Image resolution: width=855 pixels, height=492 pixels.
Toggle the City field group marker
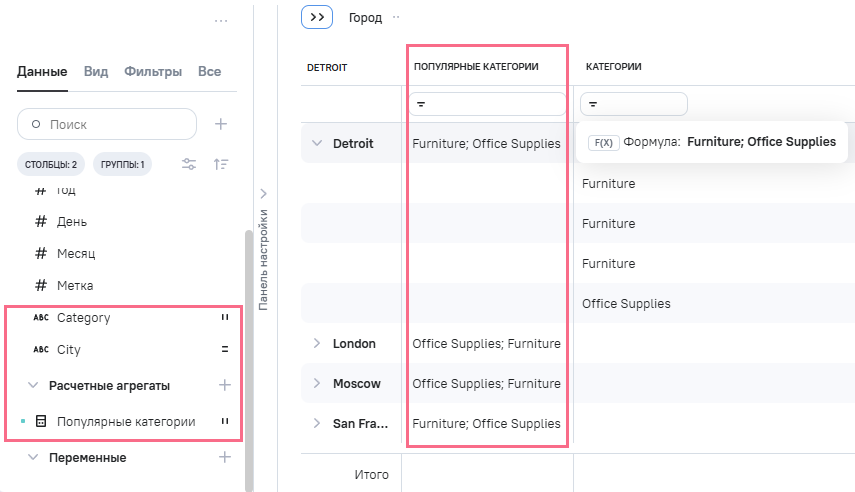pos(224,350)
